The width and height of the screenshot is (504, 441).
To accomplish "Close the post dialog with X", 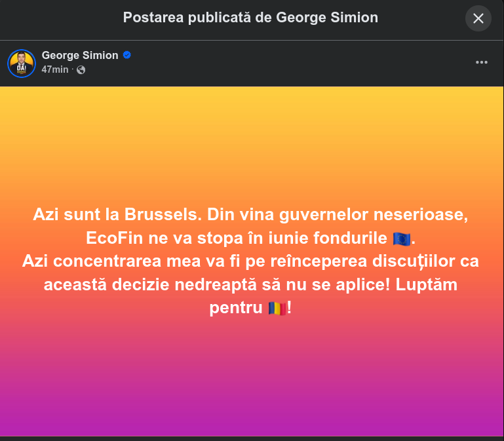I will coord(478,18).
